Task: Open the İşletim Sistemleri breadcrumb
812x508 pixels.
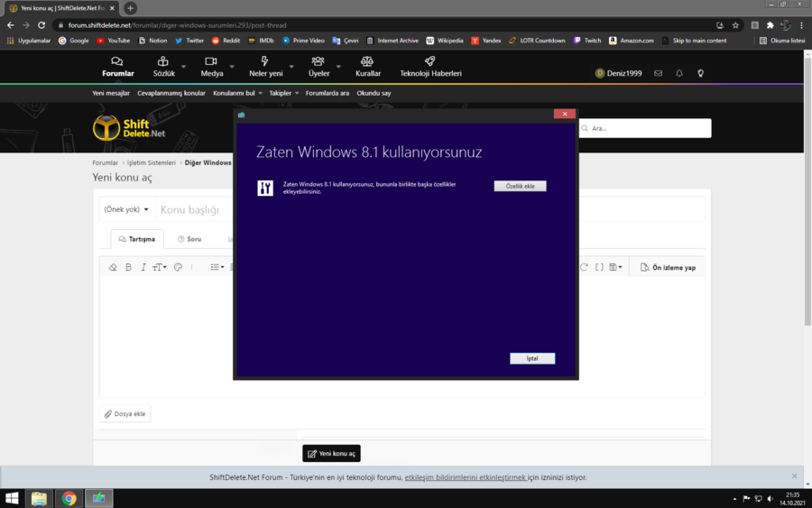Action: point(152,162)
